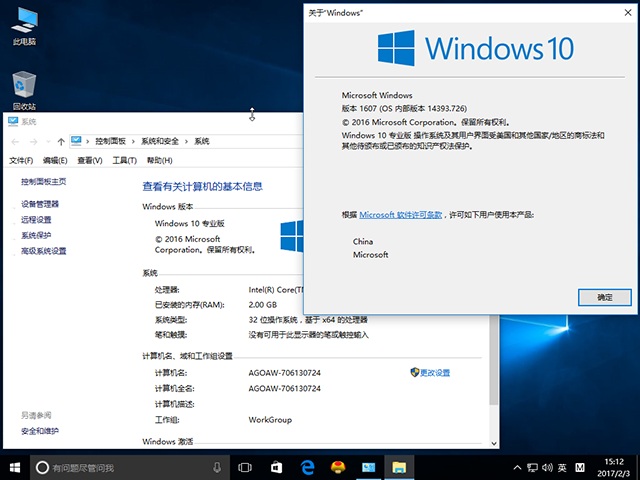Open 设备管理器 in the left sidebar

tap(40, 204)
